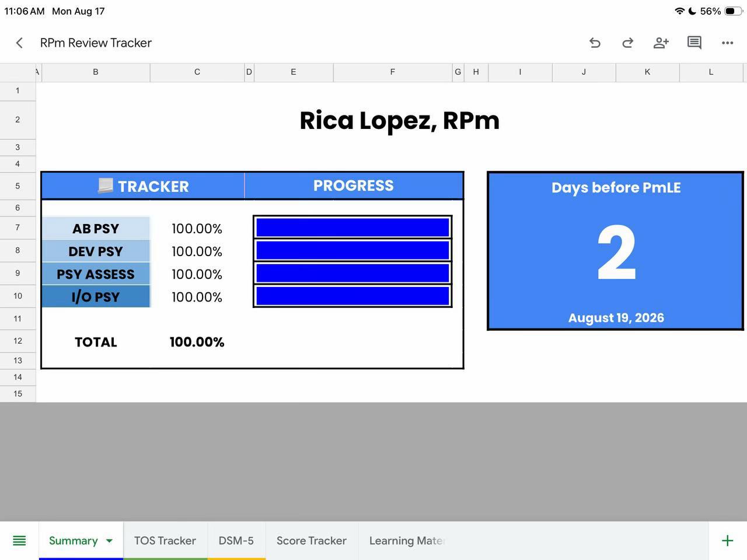
Task: Select the AB PSY progress bar
Action: click(352, 227)
